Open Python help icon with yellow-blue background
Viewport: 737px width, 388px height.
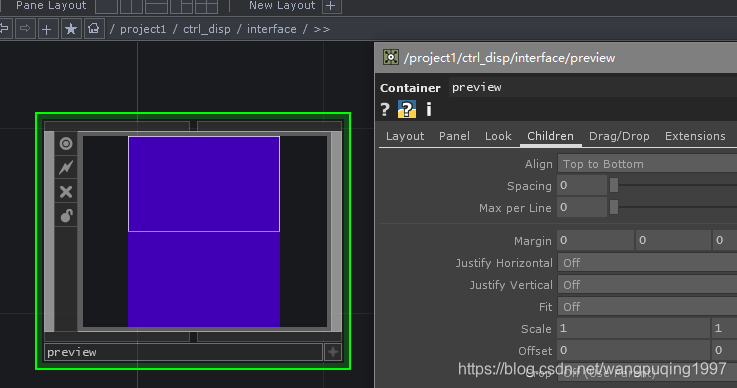[x=407, y=110]
